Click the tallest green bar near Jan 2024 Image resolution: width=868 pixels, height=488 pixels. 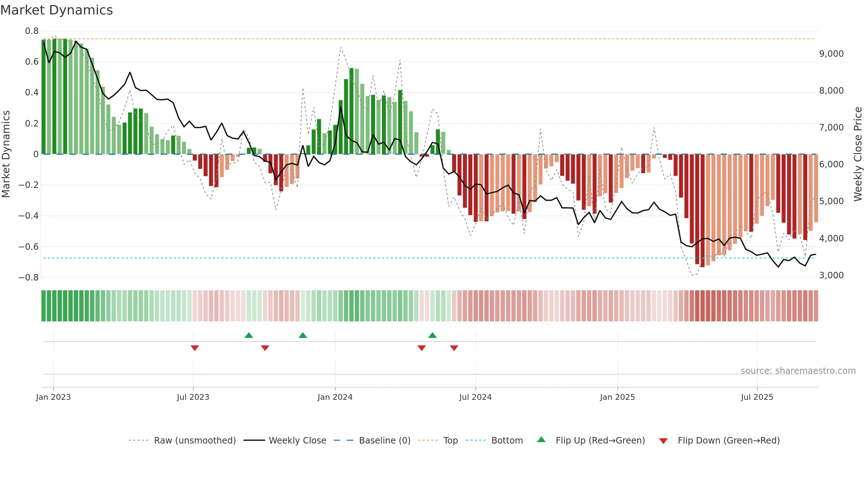coord(352,111)
